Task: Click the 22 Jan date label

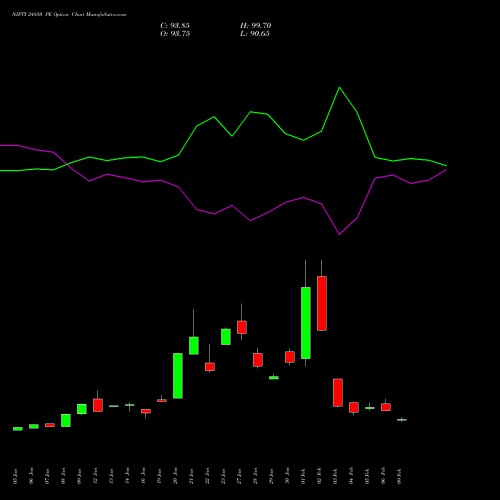Action: (208, 476)
